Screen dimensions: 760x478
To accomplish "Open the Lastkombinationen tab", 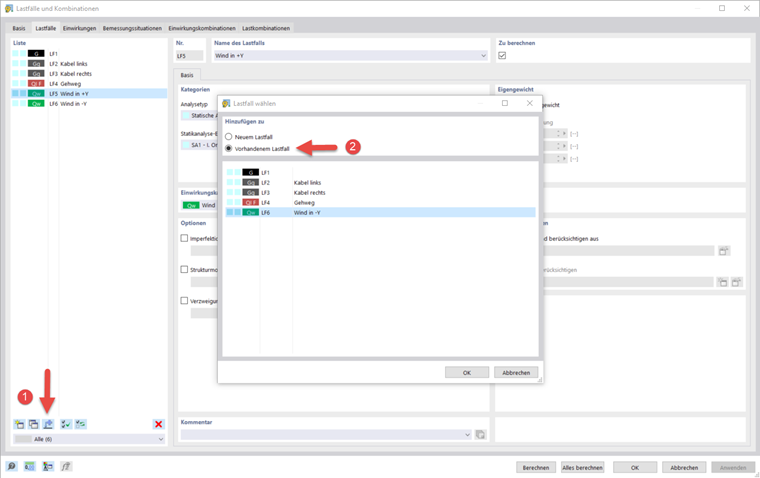I will 266,28.
